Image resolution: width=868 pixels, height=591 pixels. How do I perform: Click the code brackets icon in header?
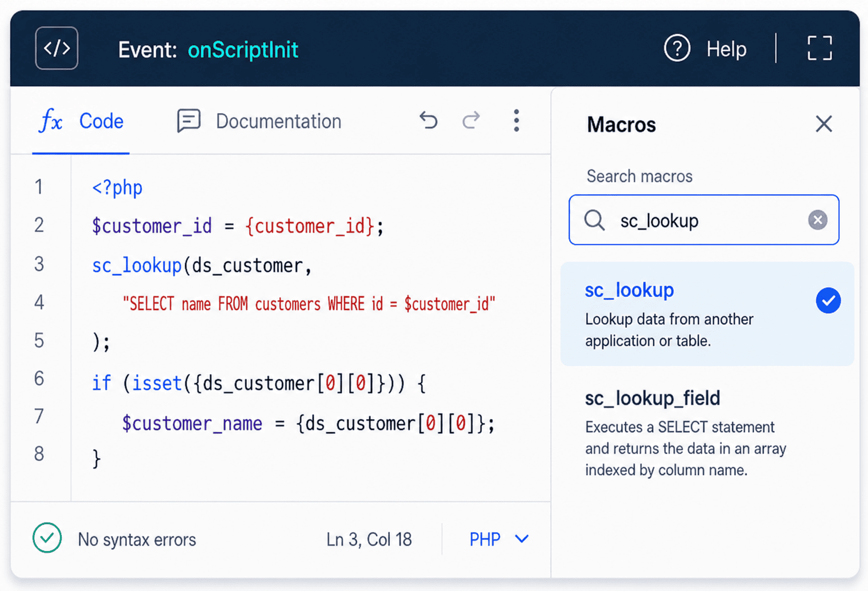click(x=57, y=49)
